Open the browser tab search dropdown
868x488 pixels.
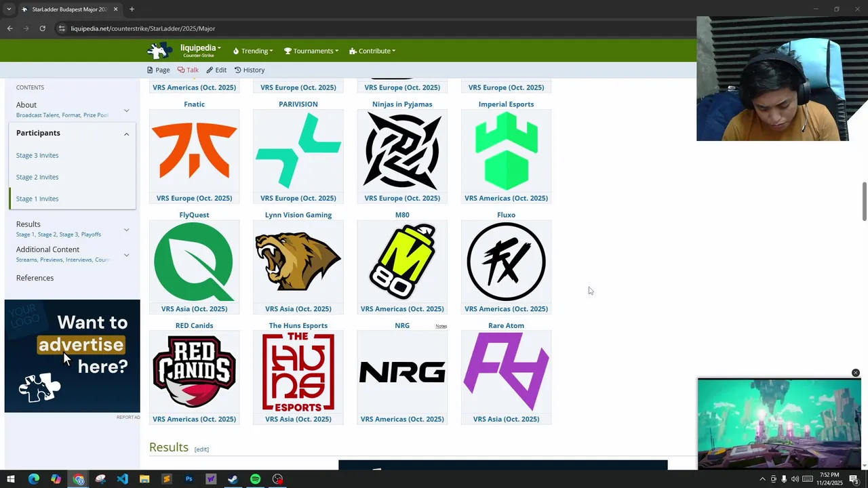click(9, 9)
